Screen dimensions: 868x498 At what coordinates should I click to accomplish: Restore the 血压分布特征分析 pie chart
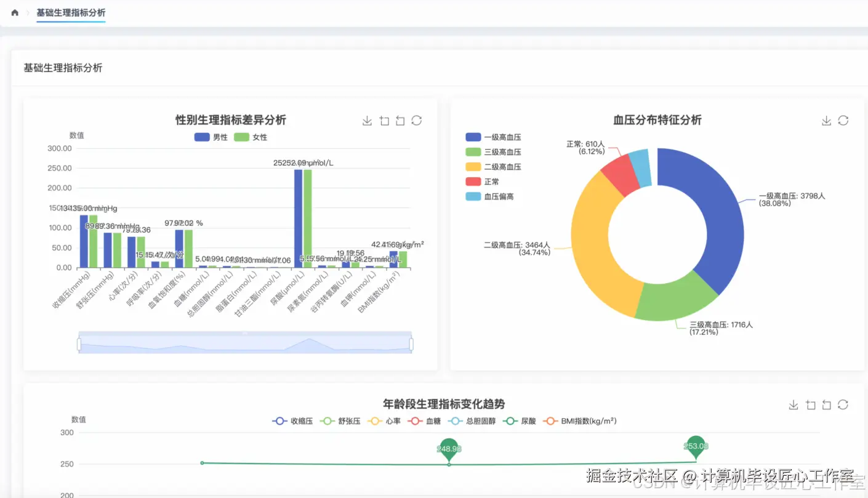coord(843,121)
